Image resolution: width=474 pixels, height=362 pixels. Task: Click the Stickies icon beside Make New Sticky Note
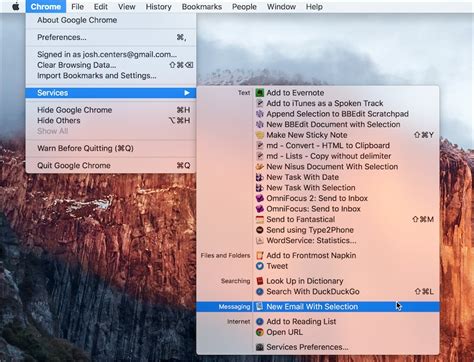pos(260,135)
